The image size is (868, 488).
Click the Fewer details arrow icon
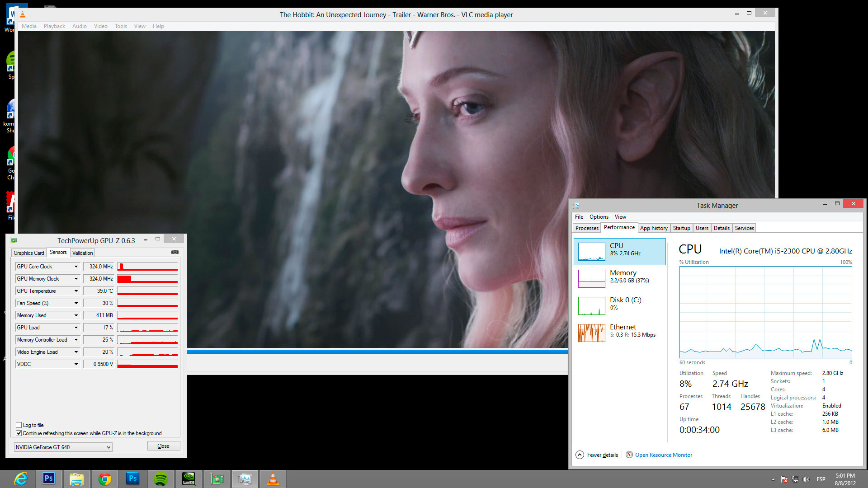tap(580, 455)
